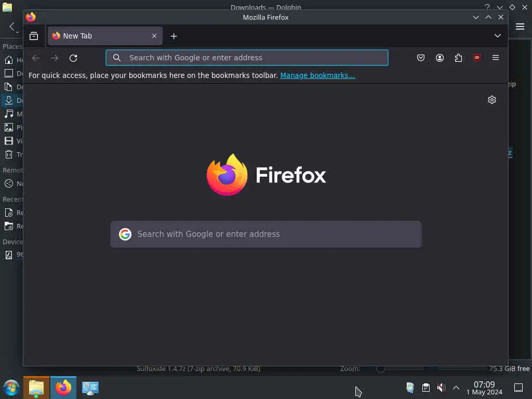Click the Firefox logo on new tab
Image resolution: width=532 pixels, height=399 pixels.
click(x=266, y=175)
